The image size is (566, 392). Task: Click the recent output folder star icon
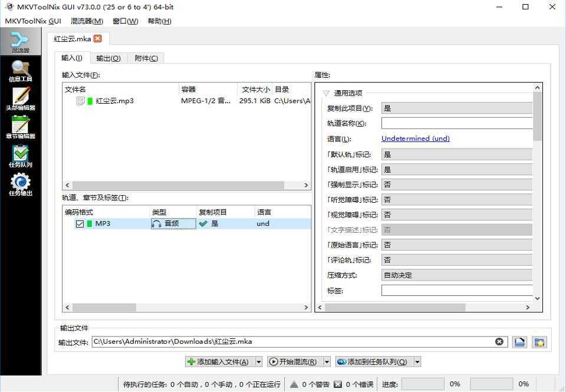point(539,342)
